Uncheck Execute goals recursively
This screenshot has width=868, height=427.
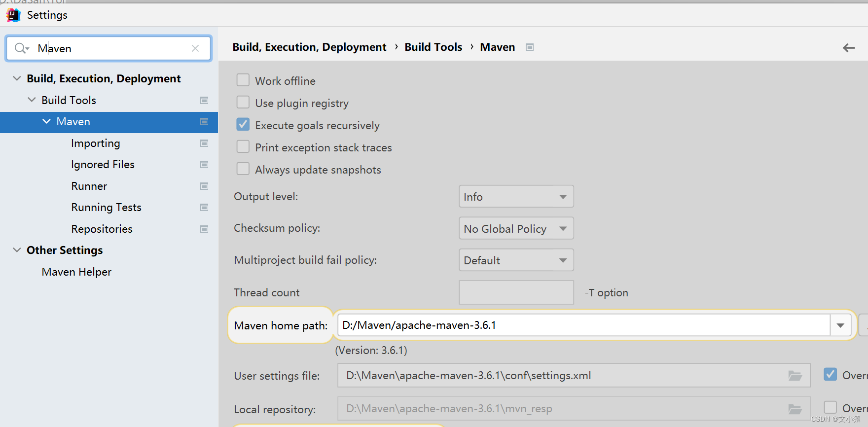coord(243,124)
